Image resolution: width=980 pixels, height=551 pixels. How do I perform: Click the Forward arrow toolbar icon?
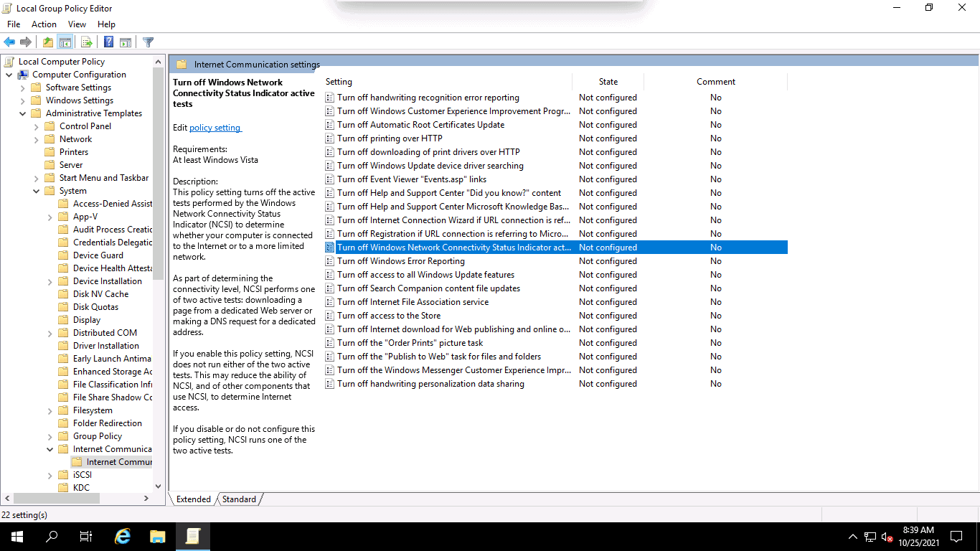(26, 42)
